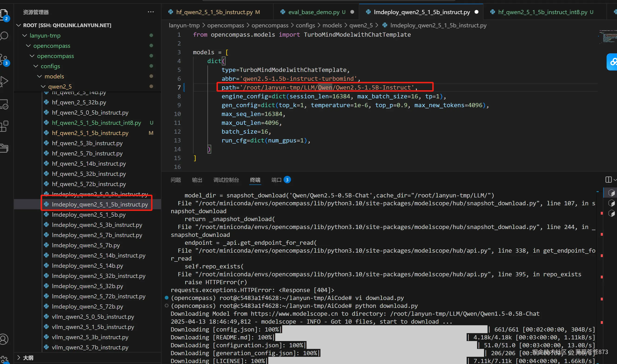Open the Search view in activity bar
Screen dimensions: 617x364
[4, 36]
